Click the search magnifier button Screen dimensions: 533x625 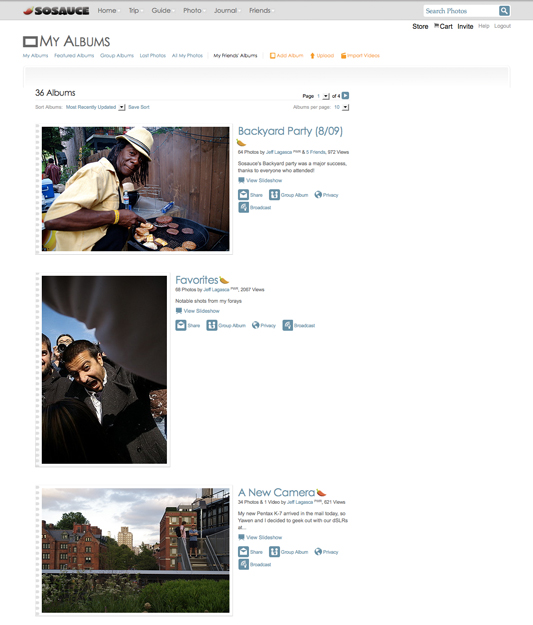[504, 11]
